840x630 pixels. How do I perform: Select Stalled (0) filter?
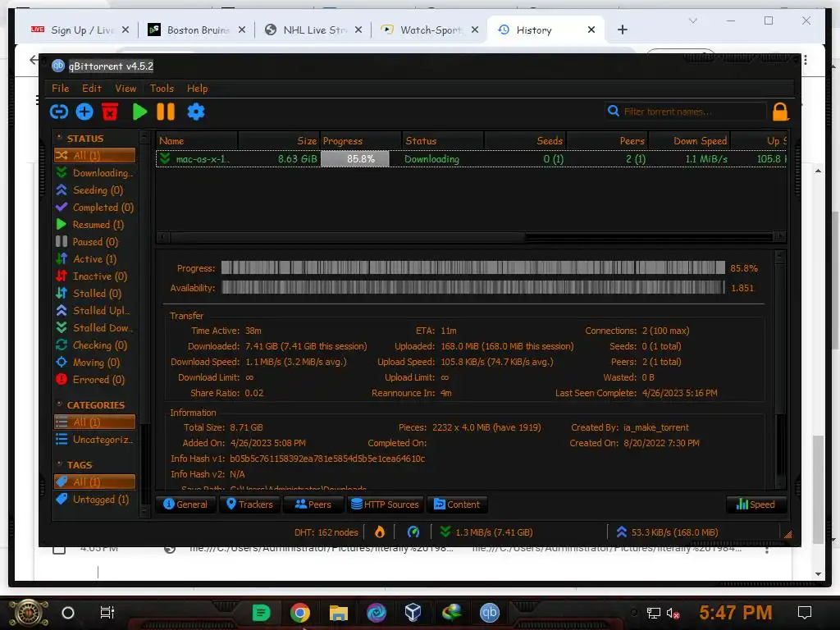tap(94, 293)
